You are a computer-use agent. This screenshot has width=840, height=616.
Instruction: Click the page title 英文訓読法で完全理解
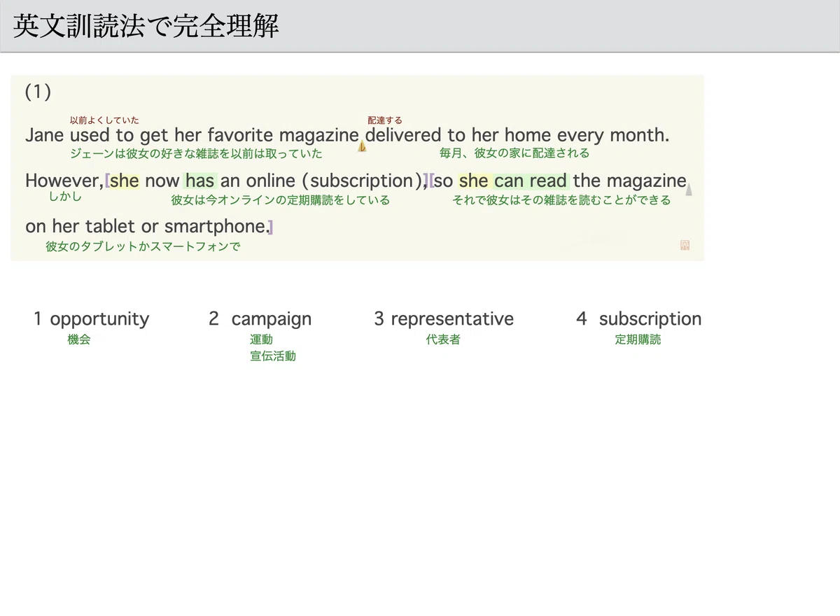(146, 26)
